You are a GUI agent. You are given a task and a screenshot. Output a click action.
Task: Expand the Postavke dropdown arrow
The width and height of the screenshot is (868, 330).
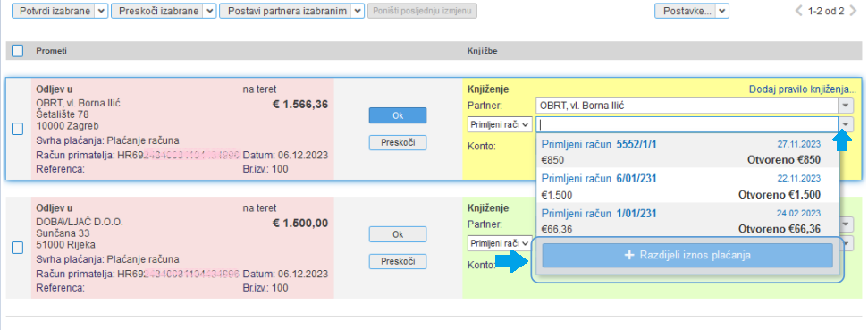[722, 11]
